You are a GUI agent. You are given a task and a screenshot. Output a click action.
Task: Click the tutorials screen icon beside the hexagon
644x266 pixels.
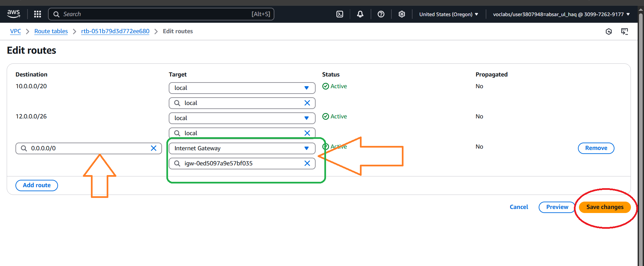625,32
